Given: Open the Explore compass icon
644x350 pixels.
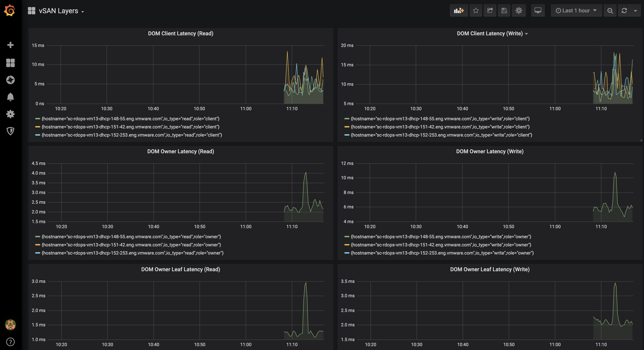Looking at the screenshot, I should click(x=10, y=80).
